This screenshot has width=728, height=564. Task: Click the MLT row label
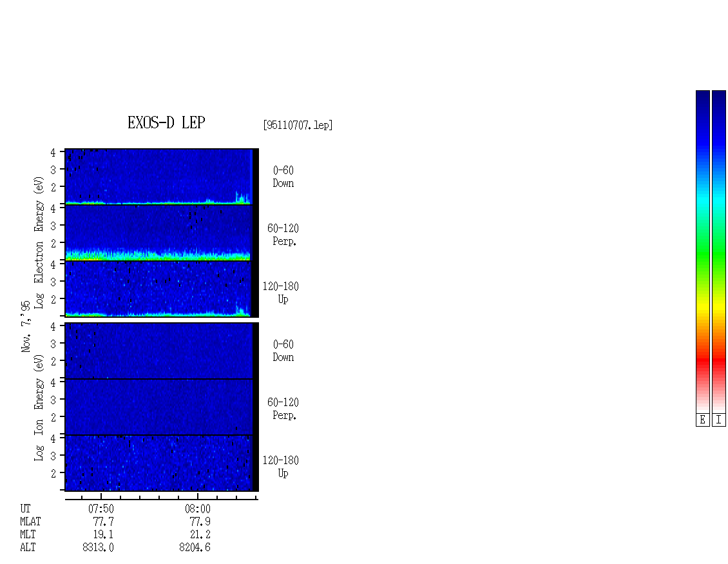pos(28,535)
